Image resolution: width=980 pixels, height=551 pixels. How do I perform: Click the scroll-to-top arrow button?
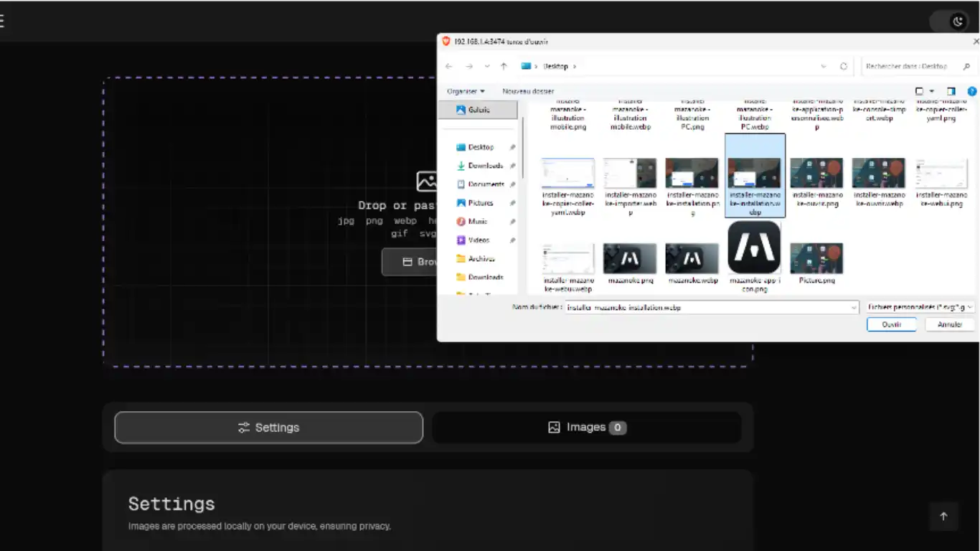(943, 517)
